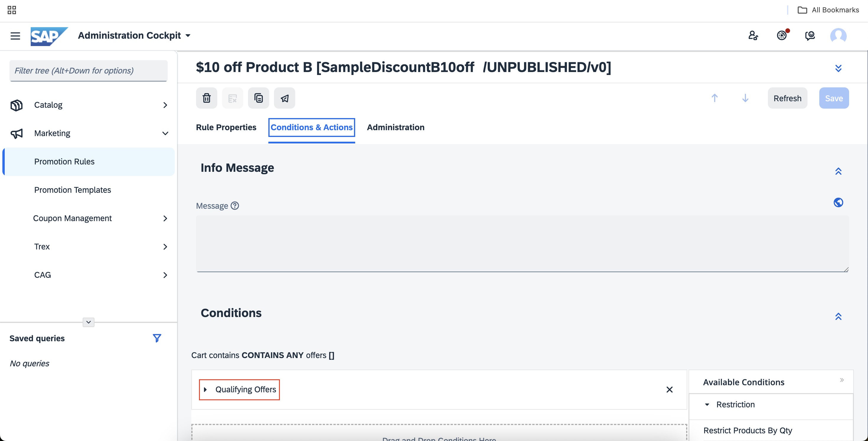Collapse the saved queries panel splitter
Screen dimensions: 868x441
[x=88, y=322]
